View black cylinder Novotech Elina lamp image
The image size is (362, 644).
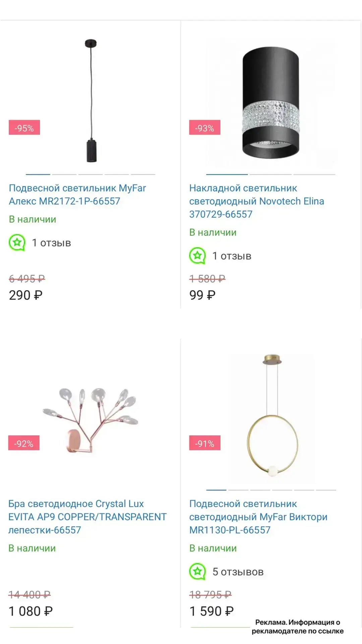[271, 102]
